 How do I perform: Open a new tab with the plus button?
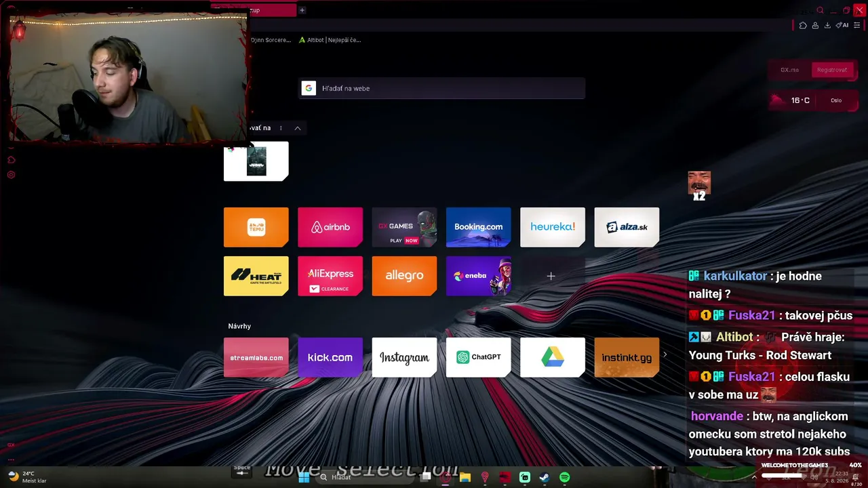pos(302,10)
